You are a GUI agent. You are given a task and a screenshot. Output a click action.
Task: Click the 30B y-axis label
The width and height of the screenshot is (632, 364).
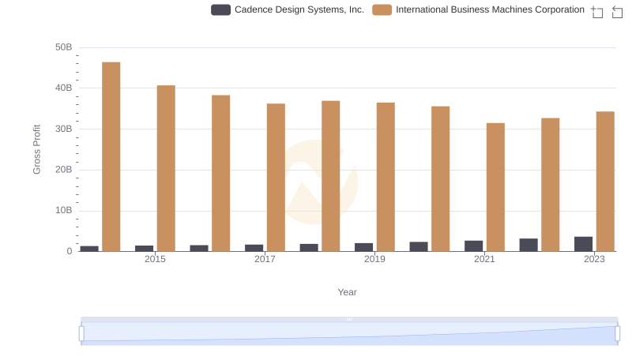[64, 129]
